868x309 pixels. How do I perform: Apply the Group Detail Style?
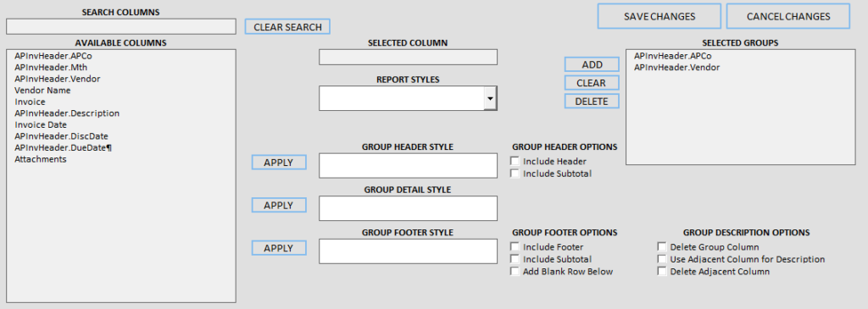click(279, 205)
